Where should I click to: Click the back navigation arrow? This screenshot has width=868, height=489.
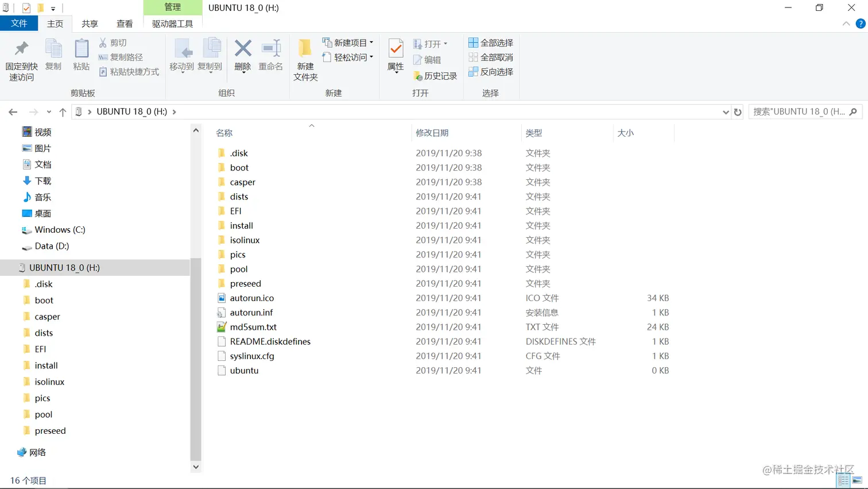coord(13,112)
